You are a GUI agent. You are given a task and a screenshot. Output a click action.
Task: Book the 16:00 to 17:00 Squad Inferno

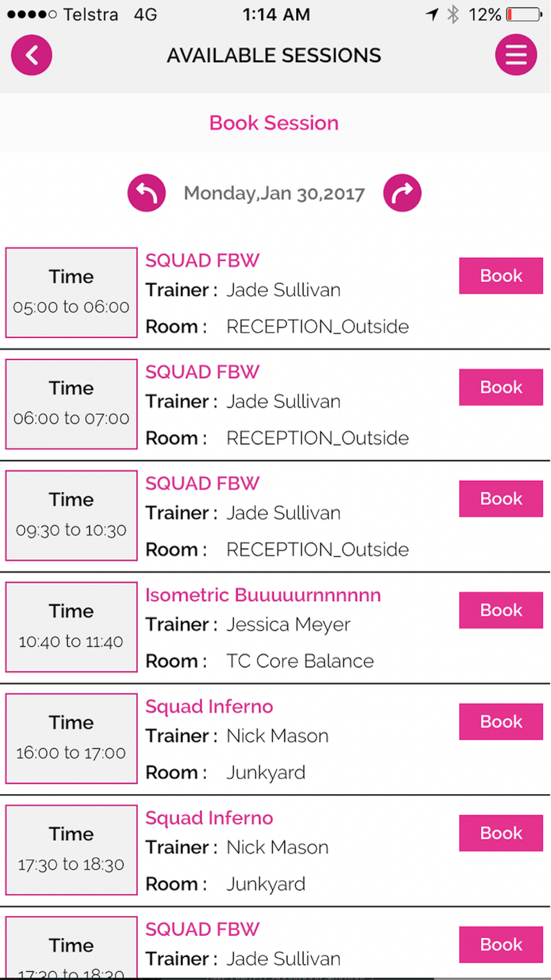[501, 721]
